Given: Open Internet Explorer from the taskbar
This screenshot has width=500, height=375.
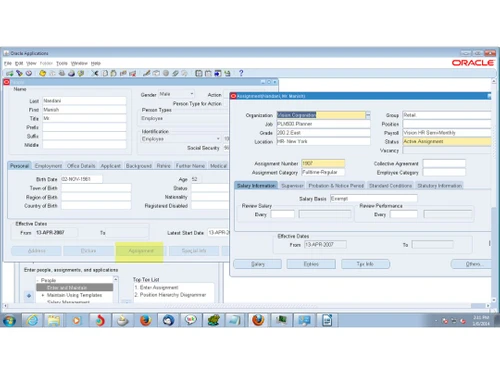Looking at the screenshot, I should click(32, 321).
